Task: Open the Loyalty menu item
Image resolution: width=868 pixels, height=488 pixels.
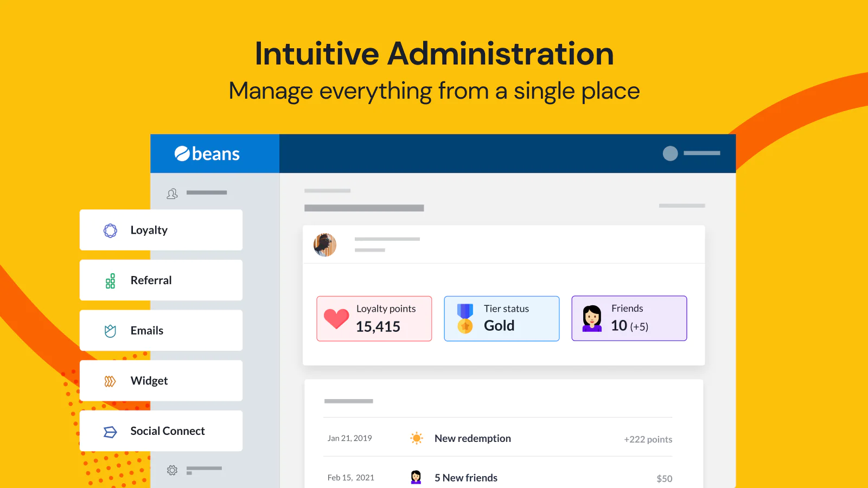Action: click(x=161, y=230)
